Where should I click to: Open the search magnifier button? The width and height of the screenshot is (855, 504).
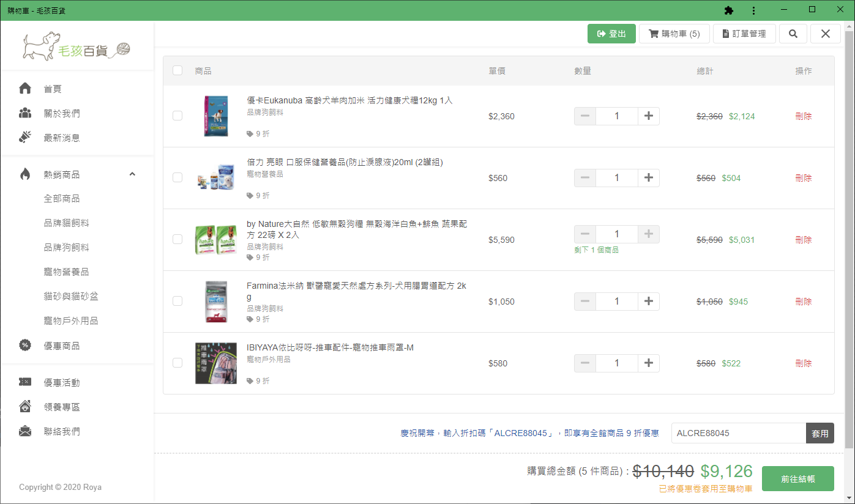click(x=793, y=34)
